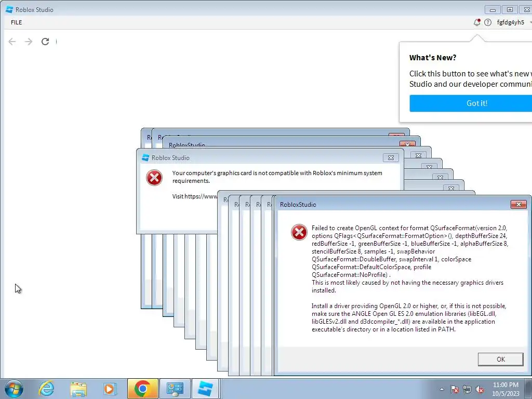
Task: Reload the page with refresh icon
Action: (45, 42)
